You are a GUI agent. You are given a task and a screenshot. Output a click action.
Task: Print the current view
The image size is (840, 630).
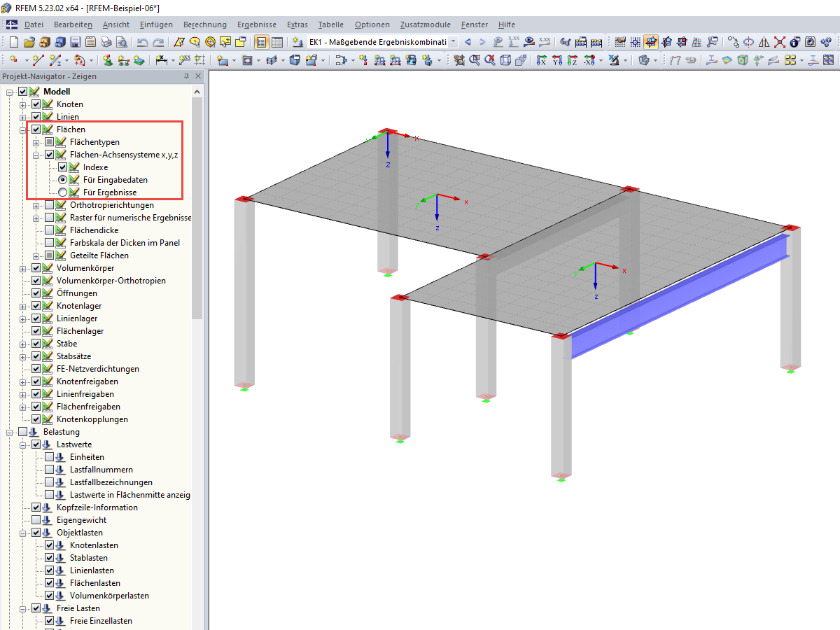pos(106,42)
